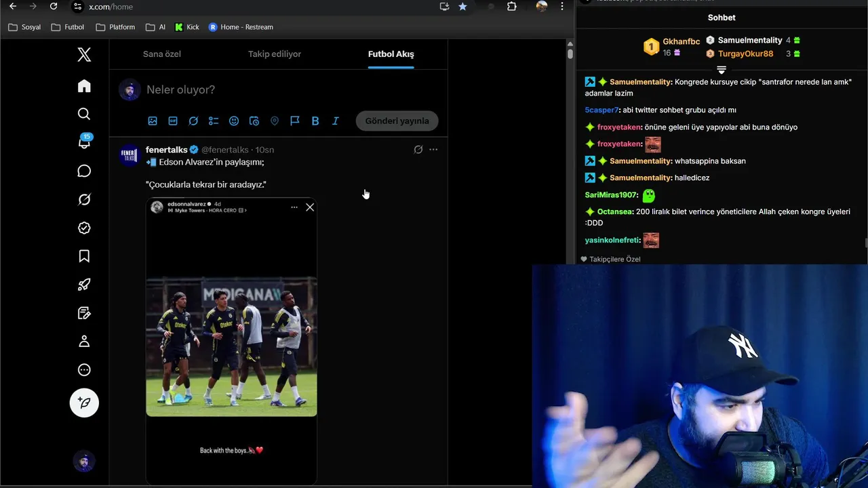Screen dimensions: 868x488
Task: Click username Octansea in chat
Action: click(615, 211)
